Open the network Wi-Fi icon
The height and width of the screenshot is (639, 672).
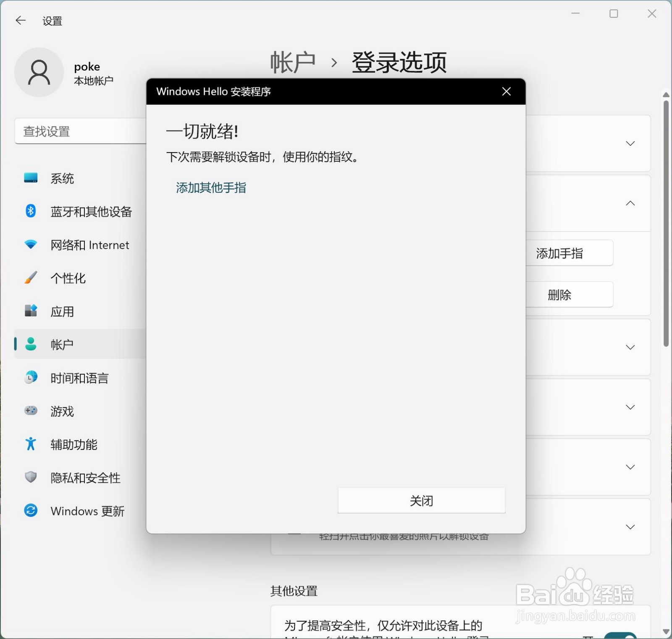click(31, 244)
